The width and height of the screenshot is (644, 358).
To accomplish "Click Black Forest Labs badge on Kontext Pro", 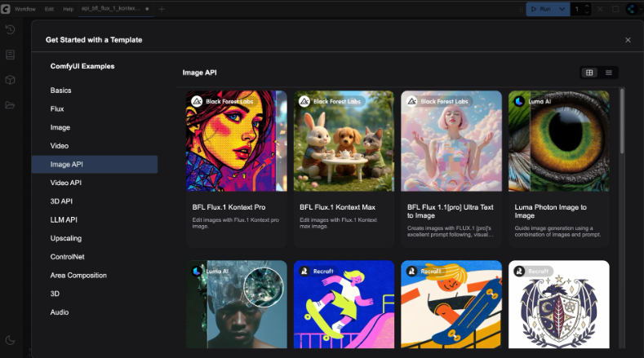I will [x=224, y=101].
